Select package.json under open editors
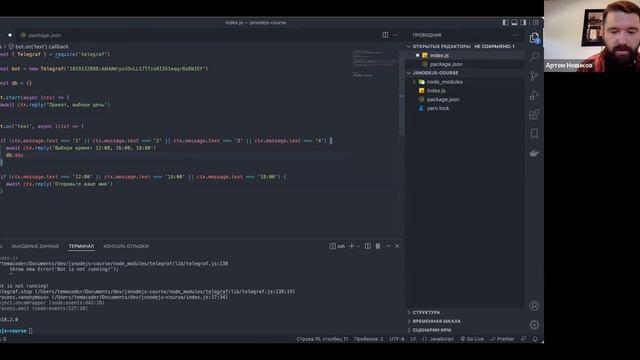 tap(446, 64)
